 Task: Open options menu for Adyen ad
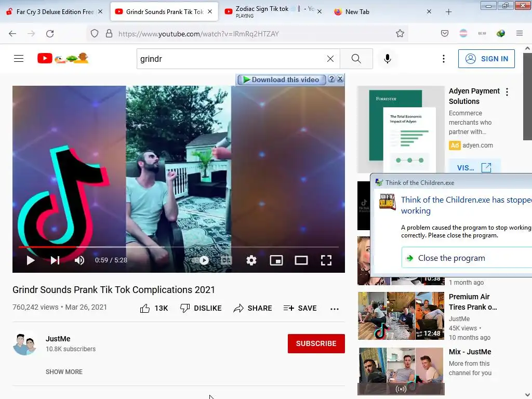coord(507,92)
